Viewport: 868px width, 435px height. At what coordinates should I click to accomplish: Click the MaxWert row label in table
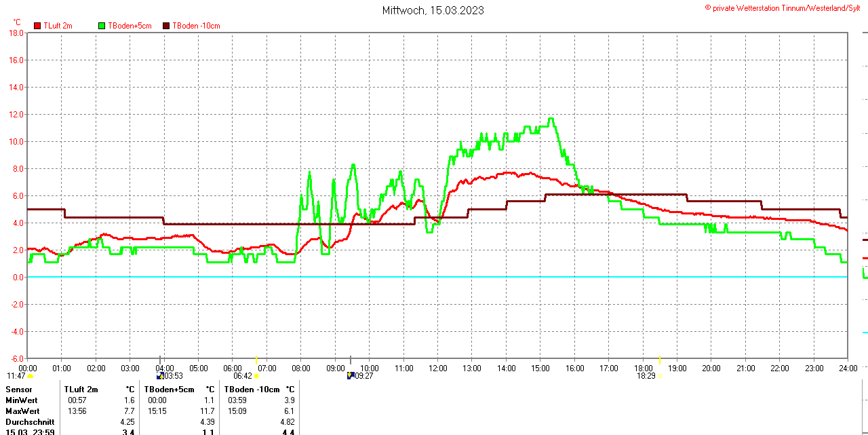tap(22, 411)
